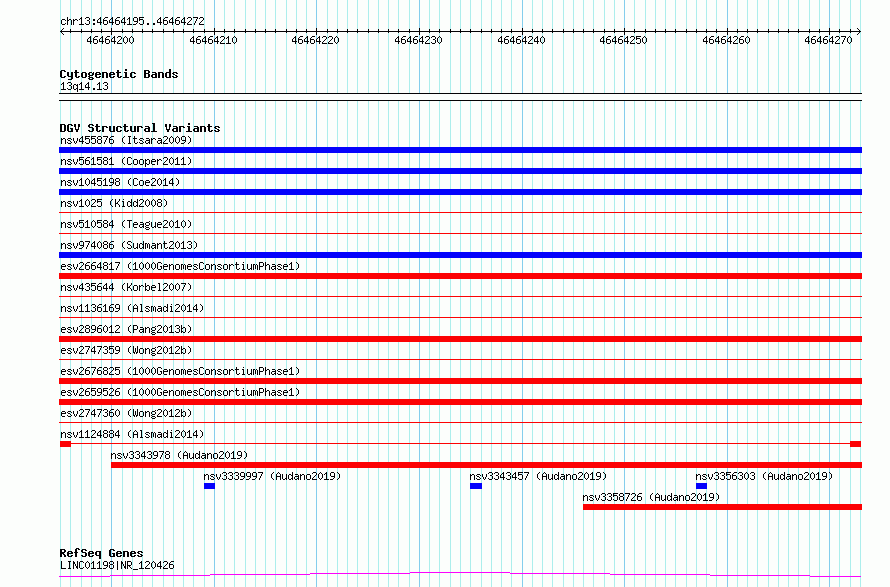Screen dimensions: 890x587
Task: Click nsv1124884 (Alsmadi2014) label
Action: click(x=132, y=434)
